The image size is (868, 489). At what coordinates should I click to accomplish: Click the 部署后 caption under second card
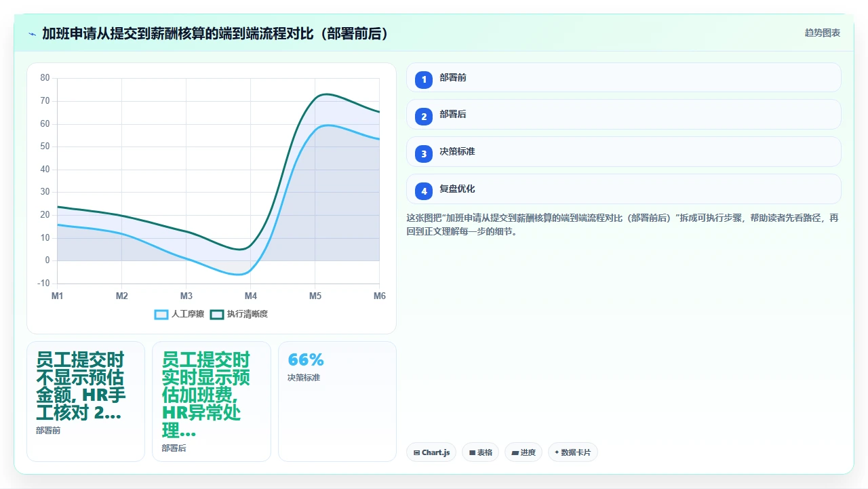pyautogui.click(x=174, y=448)
